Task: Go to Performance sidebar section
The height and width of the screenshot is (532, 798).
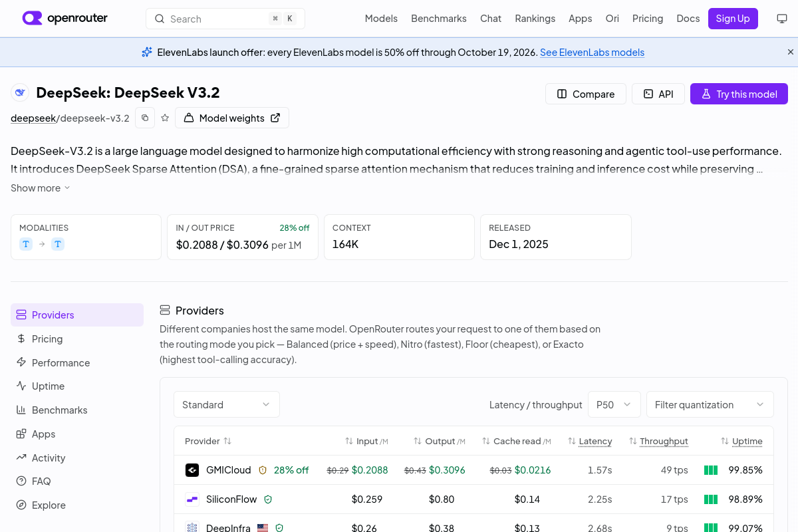Action: point(77,362)
